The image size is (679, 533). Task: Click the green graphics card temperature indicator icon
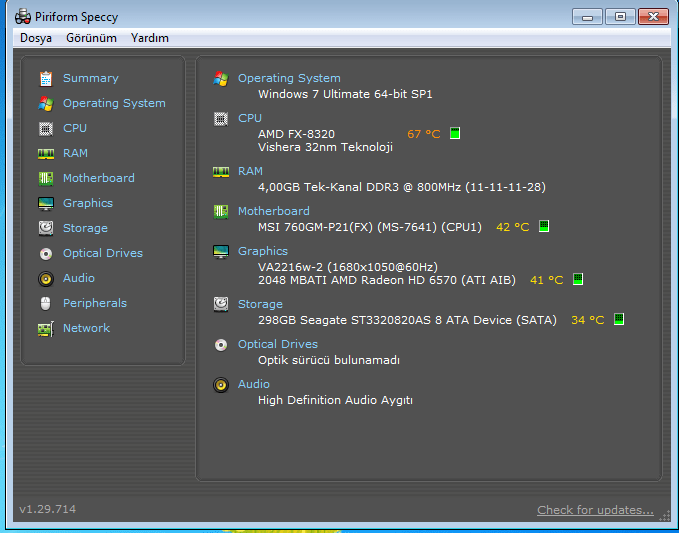tap(578, 279)
